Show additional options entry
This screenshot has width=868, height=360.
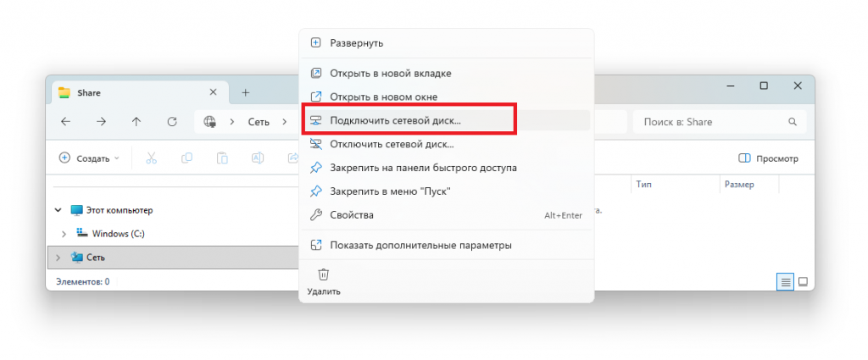pos(446,245)
